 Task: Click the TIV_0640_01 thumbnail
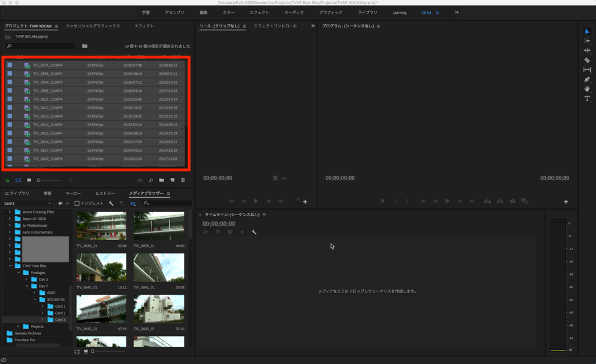tap(101, 267)
